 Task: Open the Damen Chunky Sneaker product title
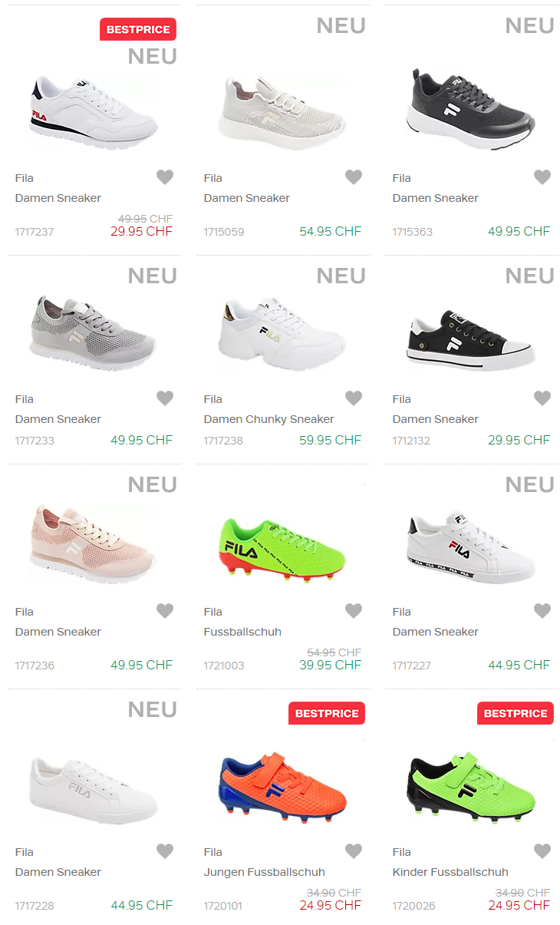pyautogui.click(x=268, y=419)
